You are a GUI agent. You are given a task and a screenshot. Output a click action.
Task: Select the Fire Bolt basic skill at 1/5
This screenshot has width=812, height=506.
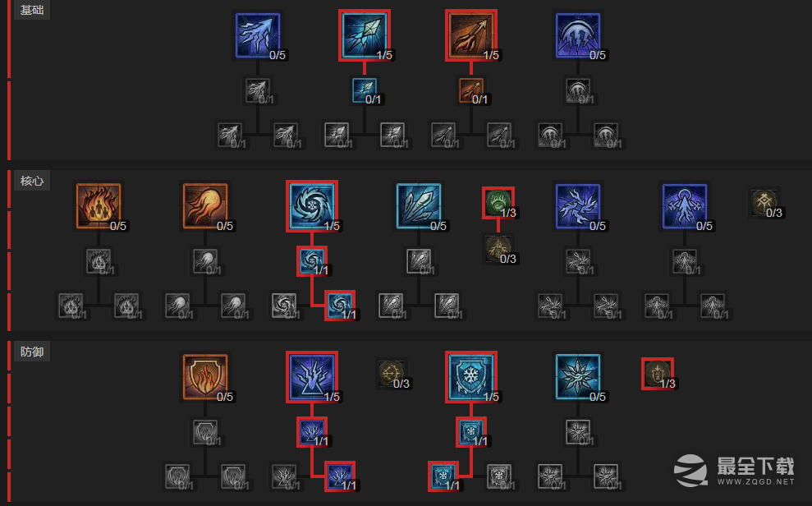pos(471,34)
